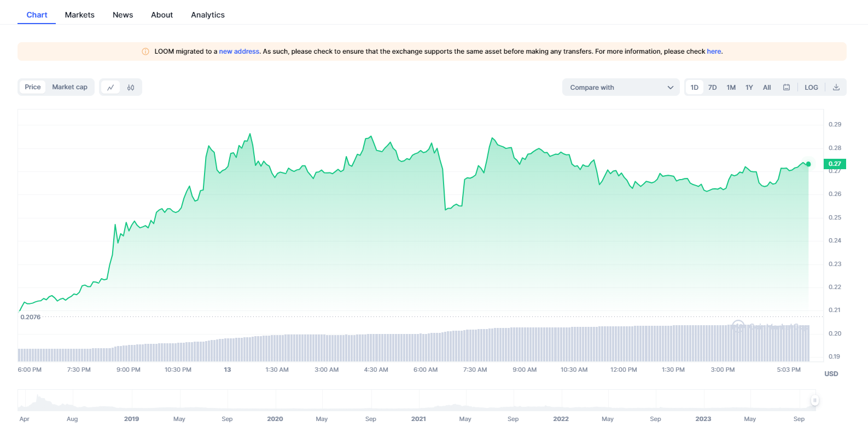The width and height of the screenshot is (868, 438).
Task: Download chart data icon
Action: [x=836, y=87]
